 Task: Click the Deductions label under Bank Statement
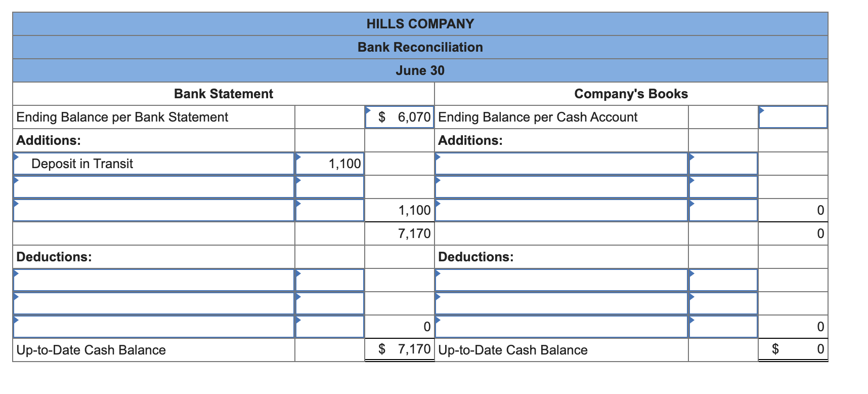pos(54,257)
